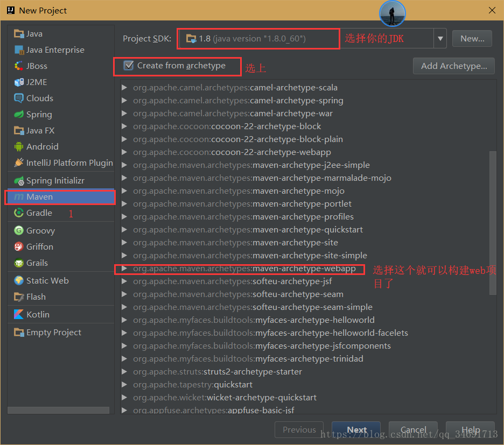Expand maven-archetype-webapp node
This screenshot has height=445, width=504.
pyautogui.click(x=124, y=269)
